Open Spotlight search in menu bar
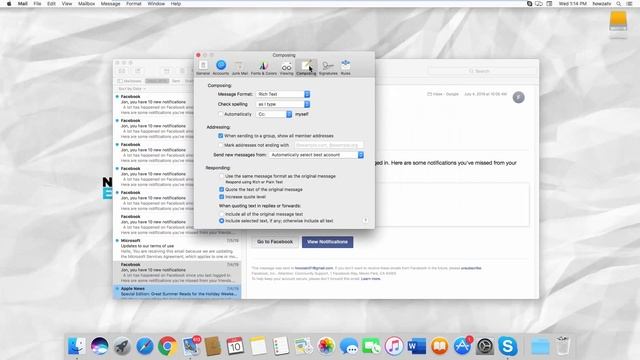 [x=619, y=4]
